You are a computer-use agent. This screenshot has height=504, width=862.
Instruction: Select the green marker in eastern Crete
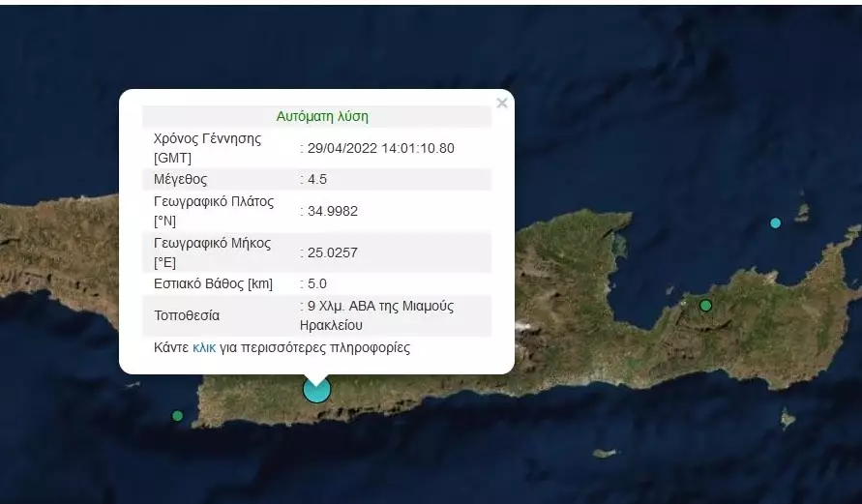coord(705,306)
